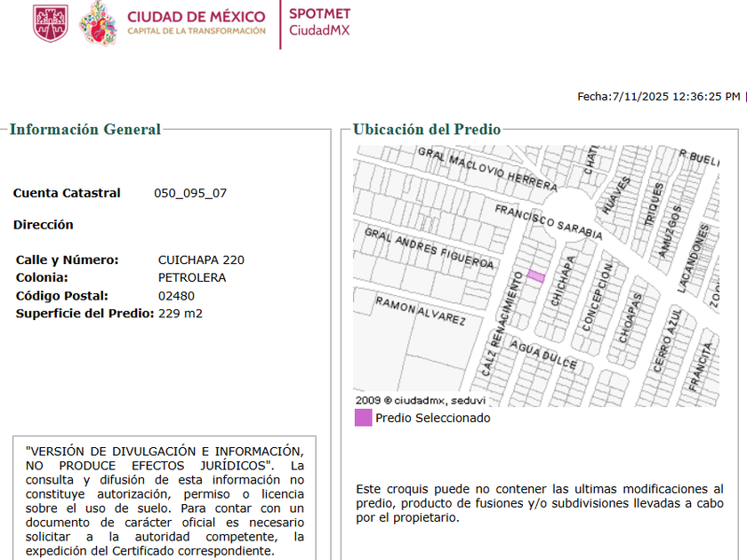Click the AGUA DULCE street label on map
747x560 pixels.
point(543,355)
